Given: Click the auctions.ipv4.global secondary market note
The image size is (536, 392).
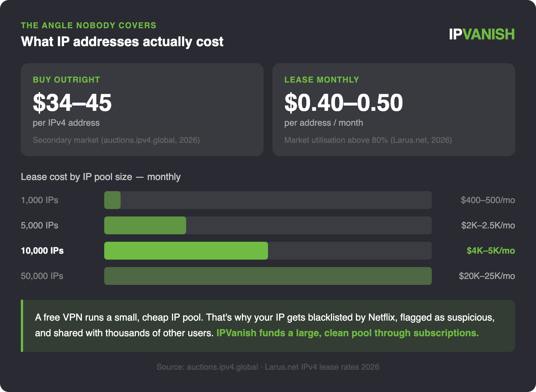Looking at the screenshot, I should pos(116,140).
